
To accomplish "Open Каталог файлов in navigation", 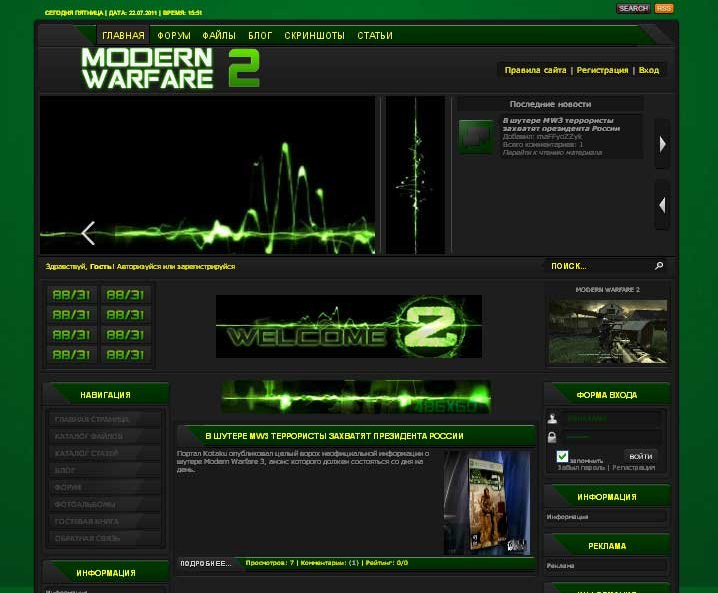I will (105, 436).
